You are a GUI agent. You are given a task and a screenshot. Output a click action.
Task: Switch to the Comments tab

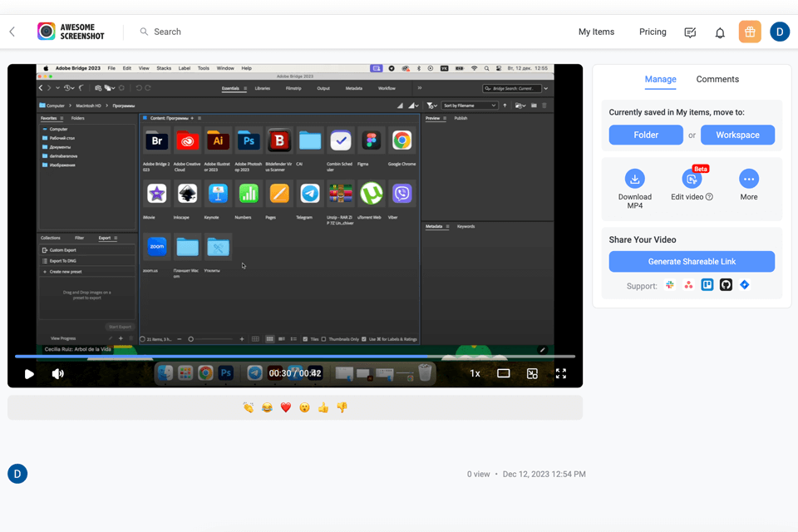[x=717, y=80]
